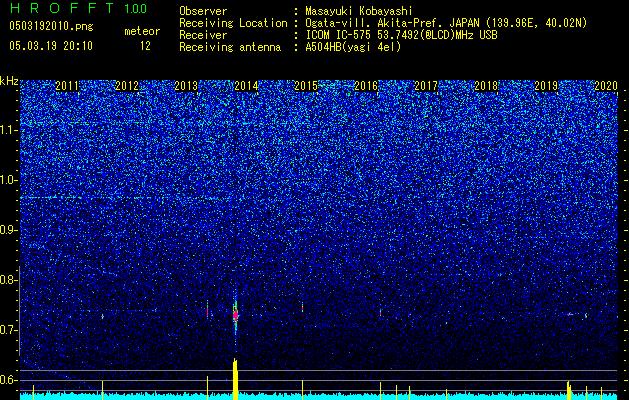Click the 2013 time marker

coord(187,86)
